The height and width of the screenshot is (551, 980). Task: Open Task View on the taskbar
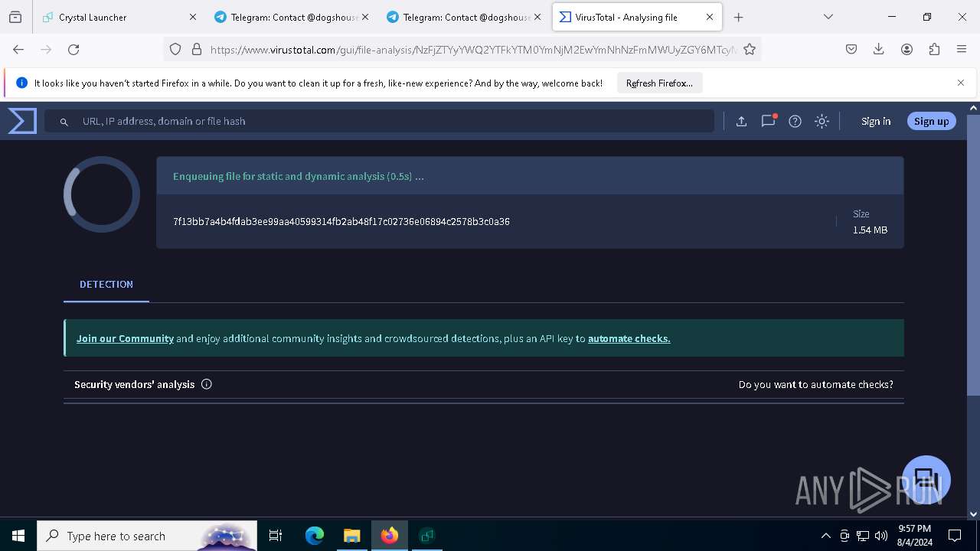[x=276, y=536]
